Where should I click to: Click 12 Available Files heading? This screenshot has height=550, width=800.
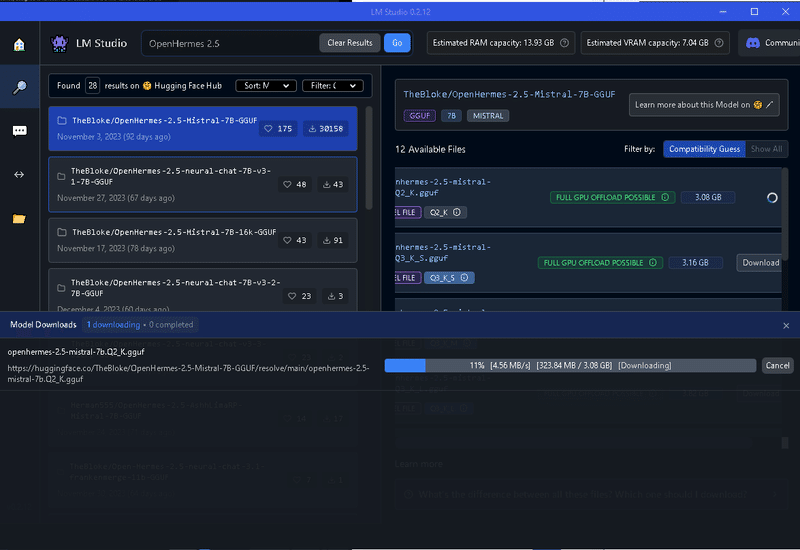(430, 149)
